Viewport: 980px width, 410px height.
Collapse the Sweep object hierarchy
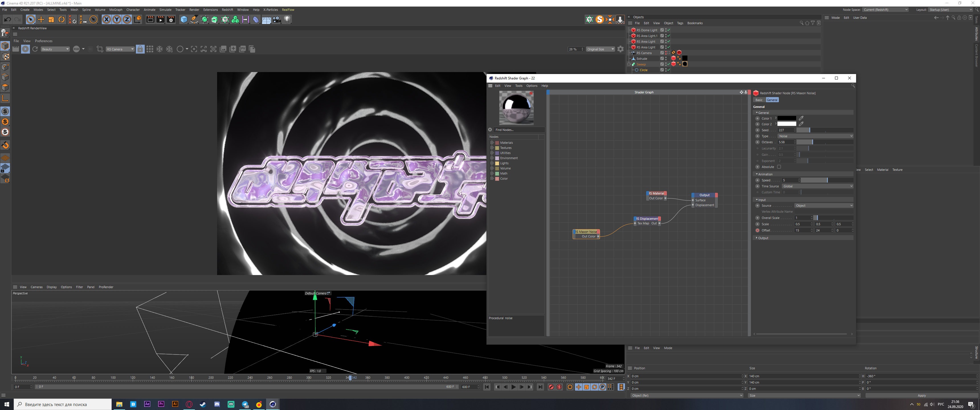tap(629, 64)
